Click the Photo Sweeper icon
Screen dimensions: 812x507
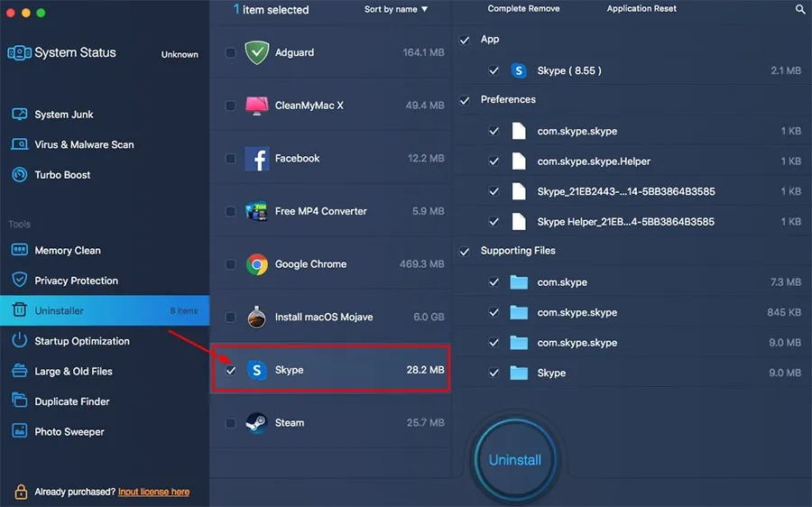coord(19,431)
